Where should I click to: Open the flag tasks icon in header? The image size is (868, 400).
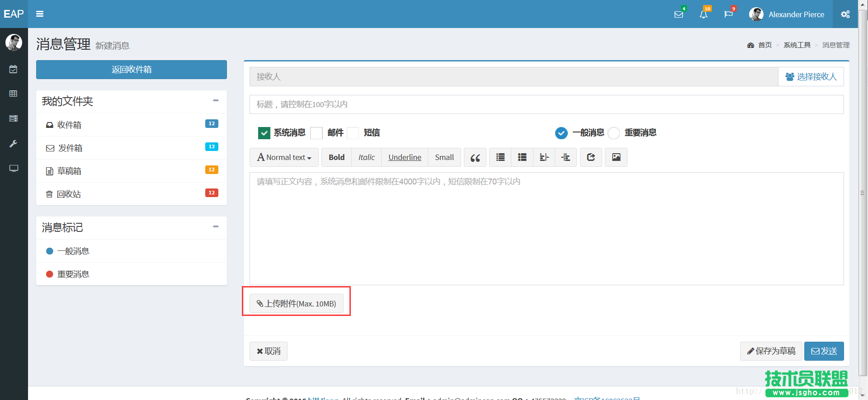tap(728, 14)
